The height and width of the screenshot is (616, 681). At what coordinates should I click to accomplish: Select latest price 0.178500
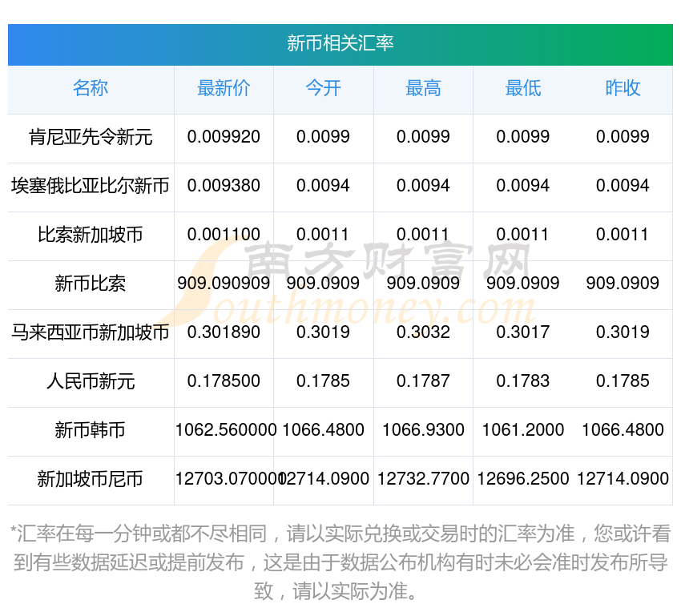click(x=224, y=381)
